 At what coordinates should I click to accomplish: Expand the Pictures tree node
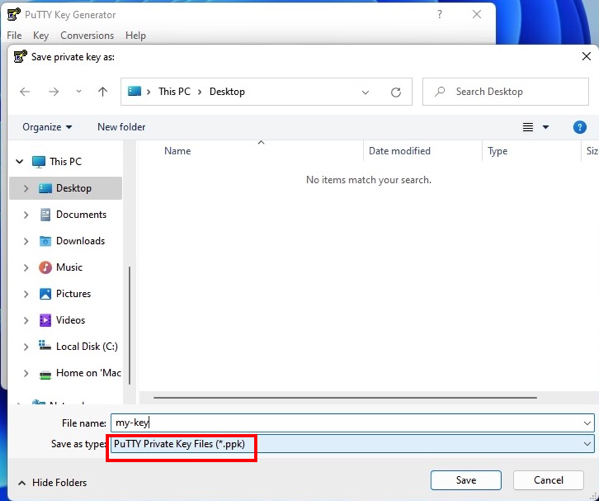(26, 294)
